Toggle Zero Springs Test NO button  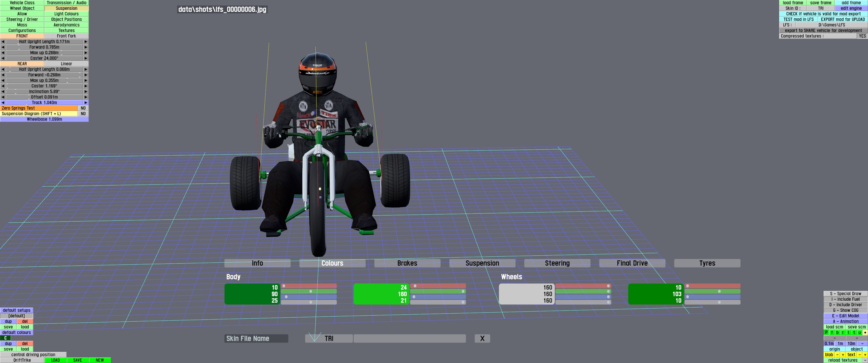click(83, 108)
